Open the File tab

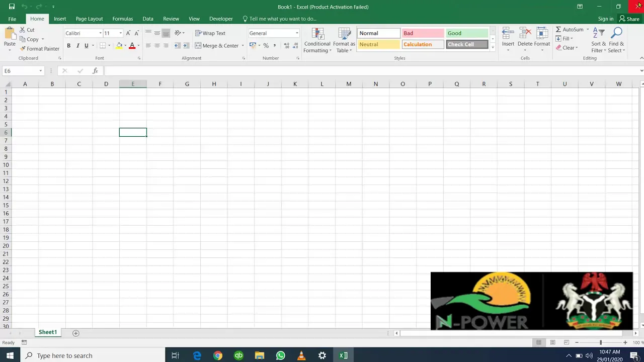point(12,19)
